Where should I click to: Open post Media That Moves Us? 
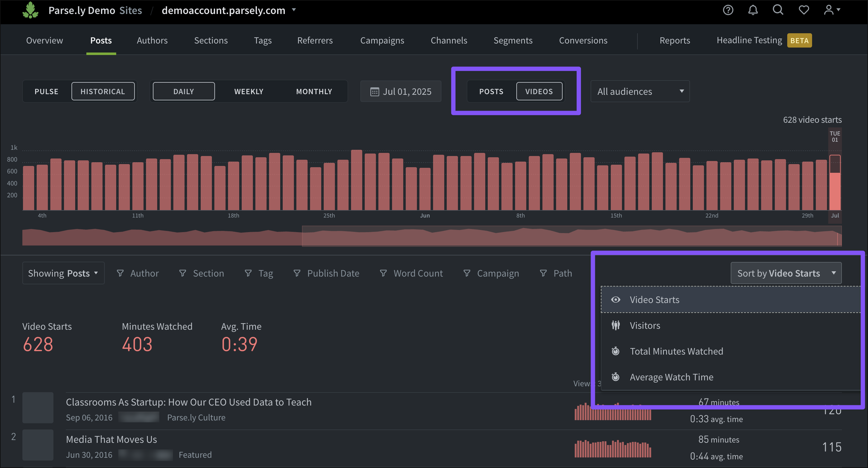point(112,439)
